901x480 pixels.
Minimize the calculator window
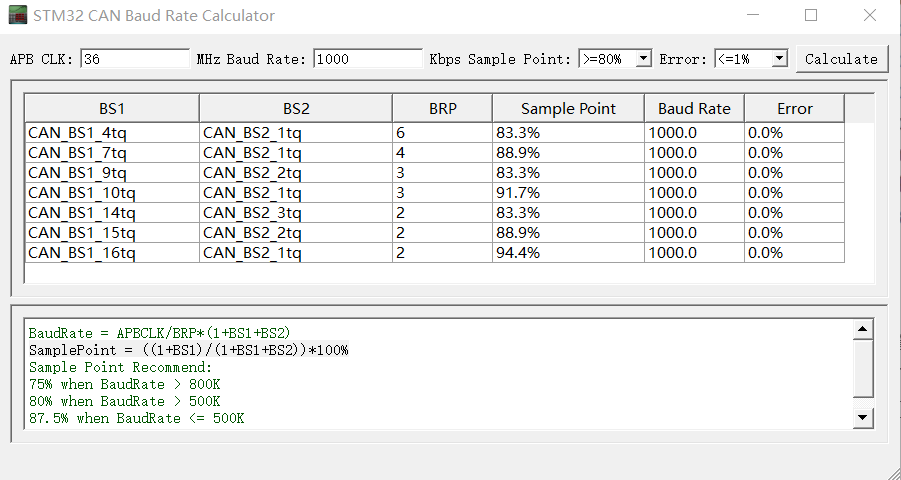(x=752, y=16)
